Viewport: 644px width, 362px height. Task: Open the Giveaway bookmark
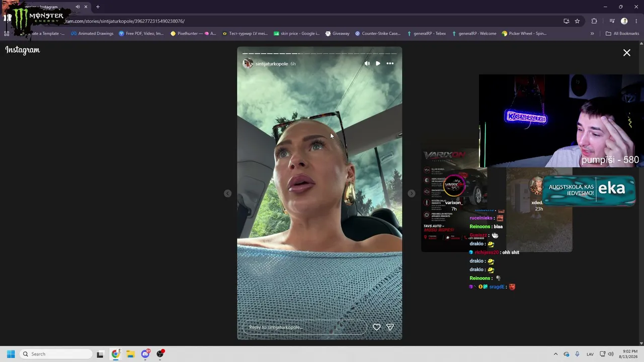pos(338,34)
